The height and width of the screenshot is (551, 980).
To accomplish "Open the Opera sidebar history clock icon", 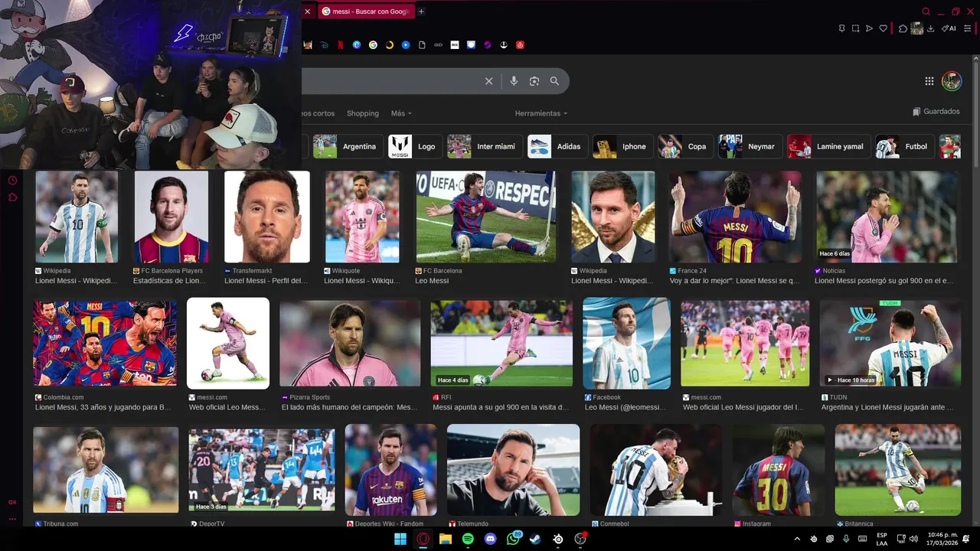I will [x=12, y=181].
